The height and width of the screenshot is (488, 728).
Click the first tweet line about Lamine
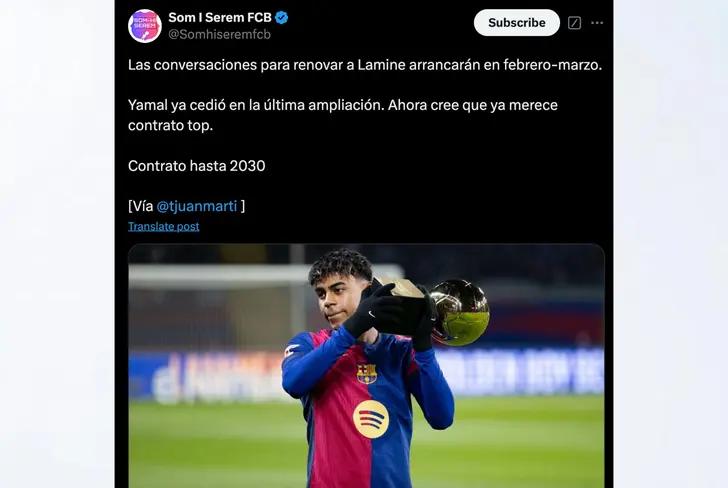(x=365, y=65)
